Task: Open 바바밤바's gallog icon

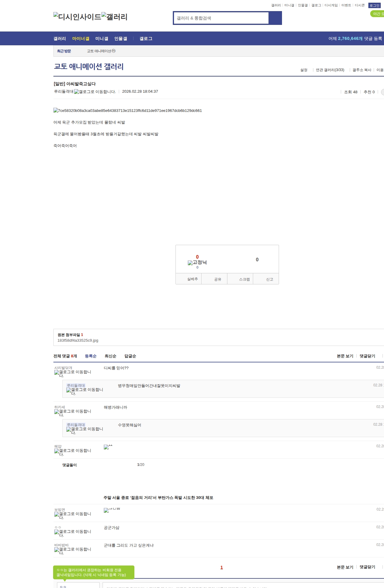Action: 73,551
